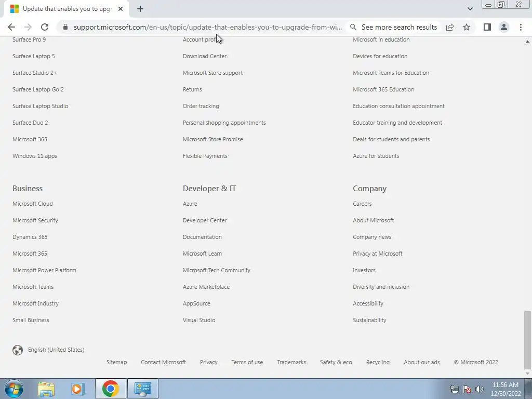Viewport: 532px width, 399px height.
Task: Click the scrollbar up arrow
Action: (x=527, y=42)
